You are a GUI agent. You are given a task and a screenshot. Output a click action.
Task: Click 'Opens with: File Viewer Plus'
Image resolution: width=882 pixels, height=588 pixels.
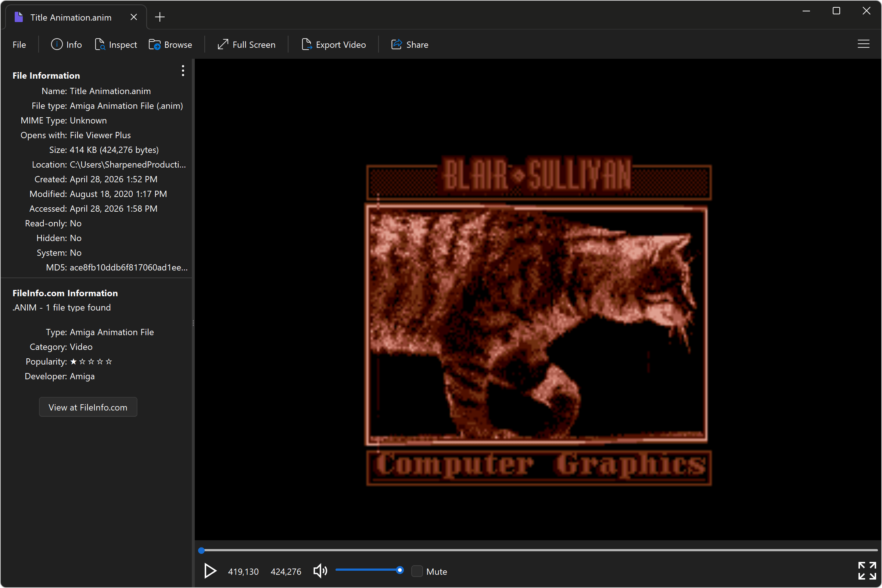[x=76, y=135]
